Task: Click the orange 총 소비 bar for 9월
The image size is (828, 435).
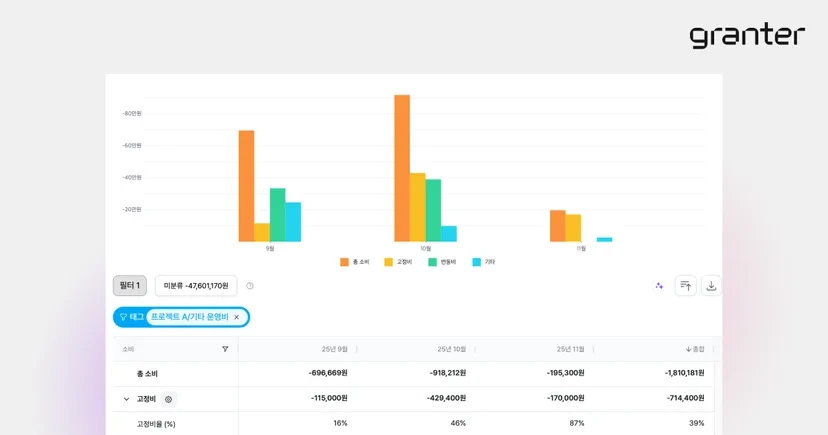Action: coord(246,186)
